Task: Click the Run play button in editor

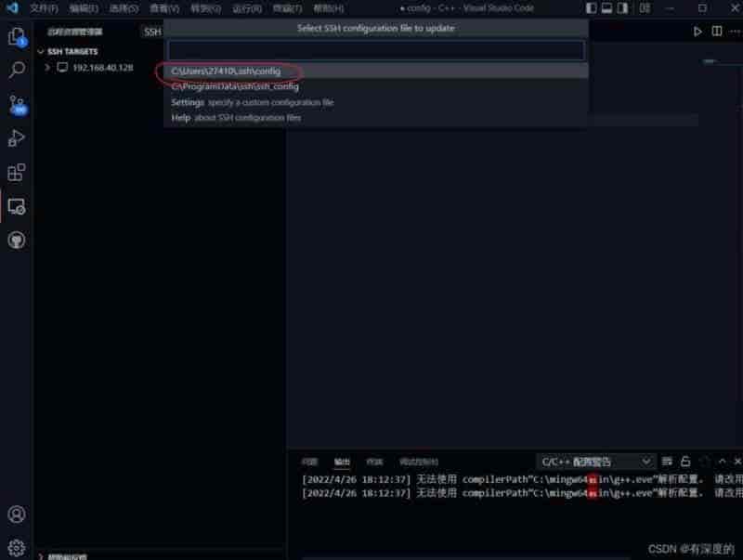Action: 697,32
